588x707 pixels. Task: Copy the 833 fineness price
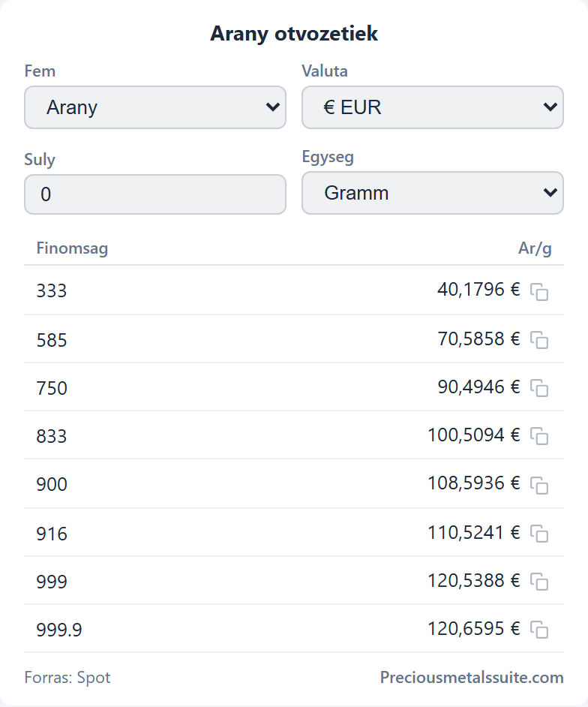539,436
